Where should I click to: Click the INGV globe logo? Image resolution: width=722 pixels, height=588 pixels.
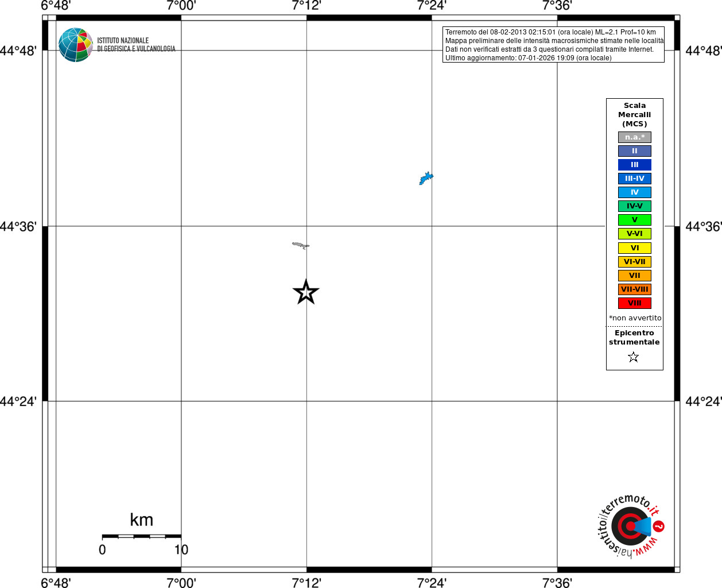(76, 45)
